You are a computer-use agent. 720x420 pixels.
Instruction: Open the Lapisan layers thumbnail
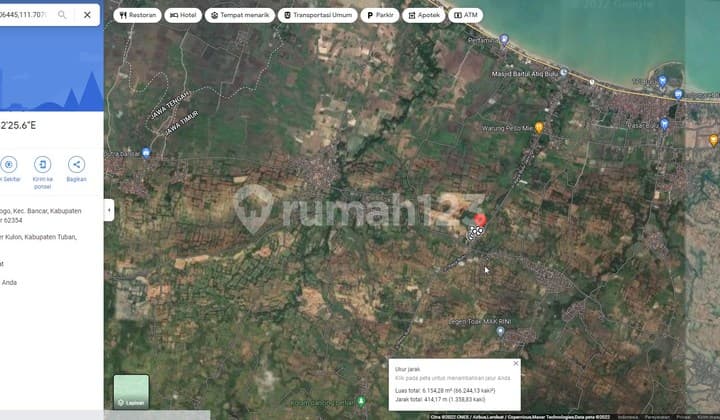click(x=131, y=392)
